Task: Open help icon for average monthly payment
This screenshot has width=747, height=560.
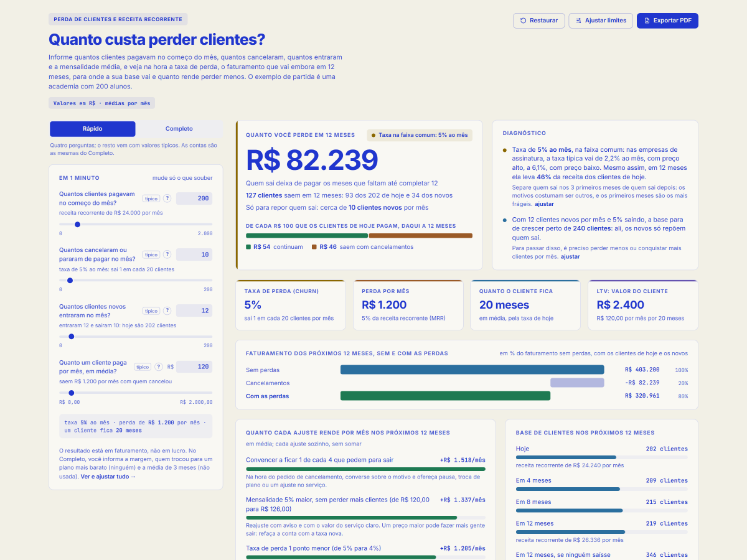Action: tap(159, 367)
